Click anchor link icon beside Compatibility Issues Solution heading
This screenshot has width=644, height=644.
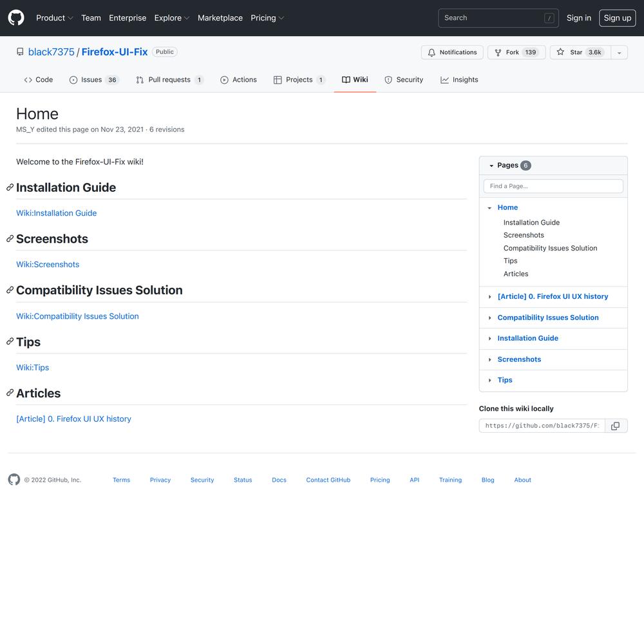coord(10,290)
